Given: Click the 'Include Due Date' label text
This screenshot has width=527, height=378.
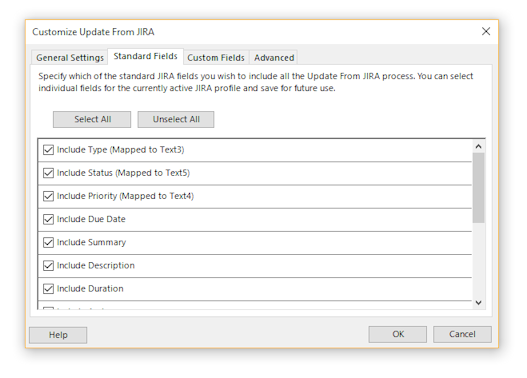Looking at the screenshot, I should pos(91,219).
